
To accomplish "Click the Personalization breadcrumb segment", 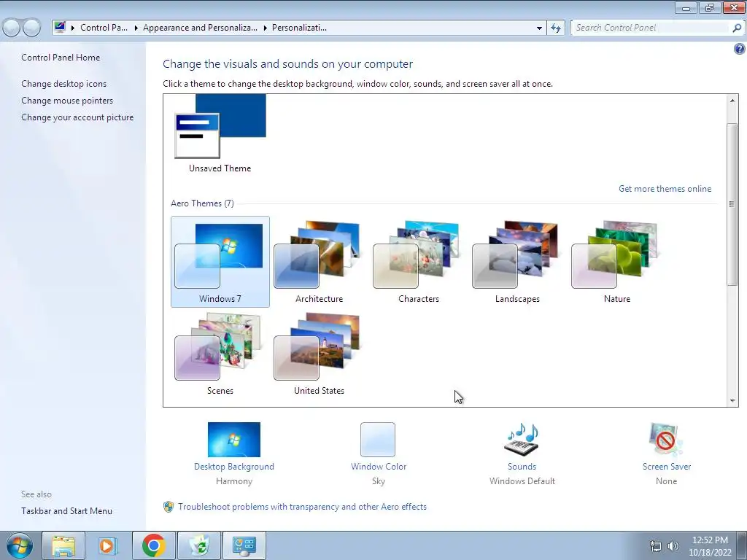I will (x=299, y=28).
